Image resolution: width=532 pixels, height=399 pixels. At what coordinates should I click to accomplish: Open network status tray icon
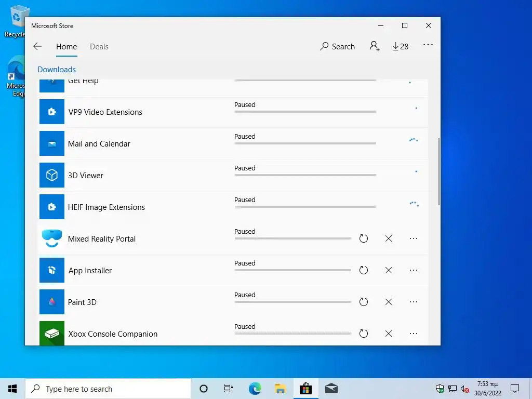pos(453,389)
